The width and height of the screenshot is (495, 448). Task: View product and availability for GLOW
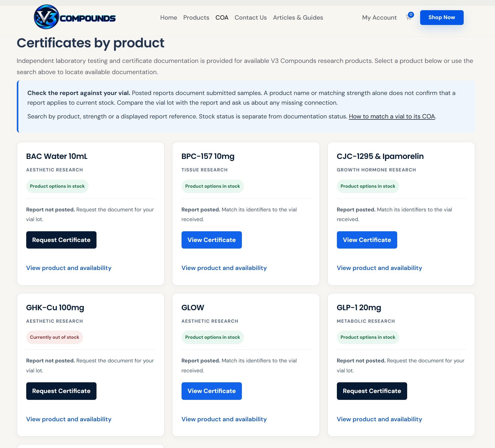click(224, 419)
